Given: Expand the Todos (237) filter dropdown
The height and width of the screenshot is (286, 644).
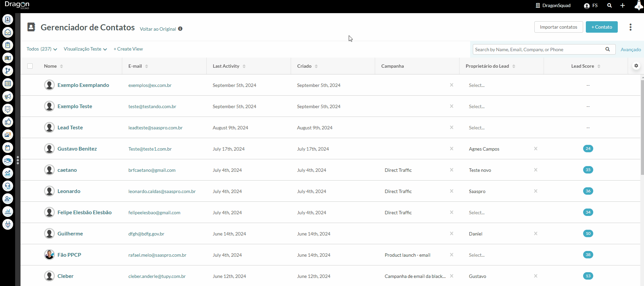Looking at the screenshot, I should coord(42,49).
